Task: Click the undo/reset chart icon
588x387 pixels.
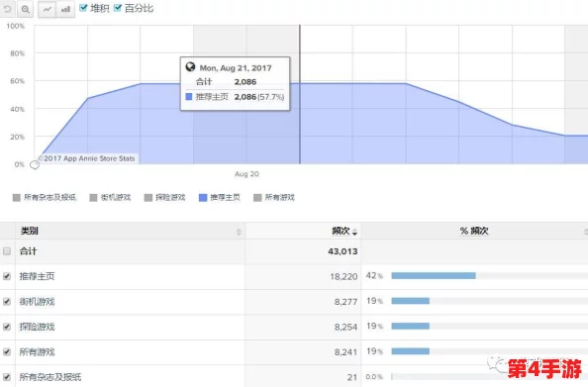Action: [7, 9]
